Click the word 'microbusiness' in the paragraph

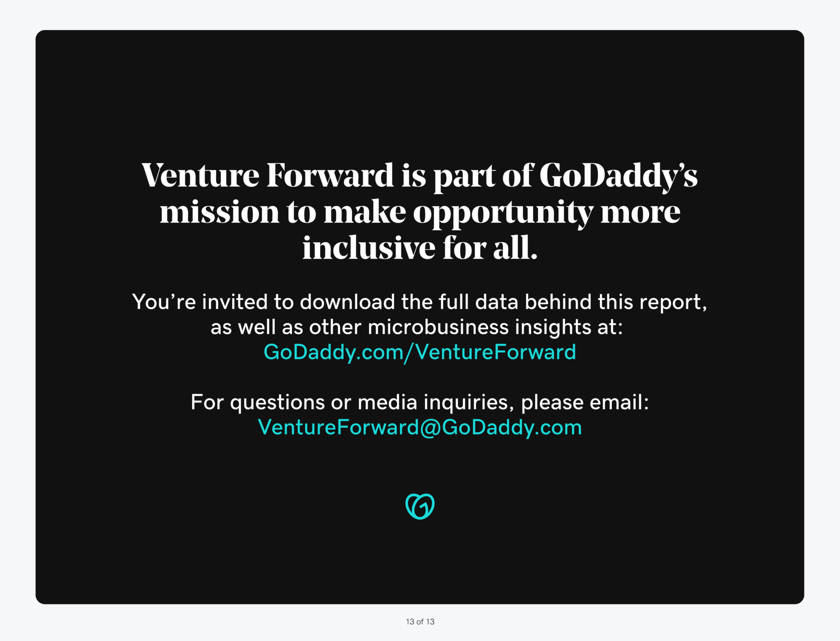click(438, 327)
